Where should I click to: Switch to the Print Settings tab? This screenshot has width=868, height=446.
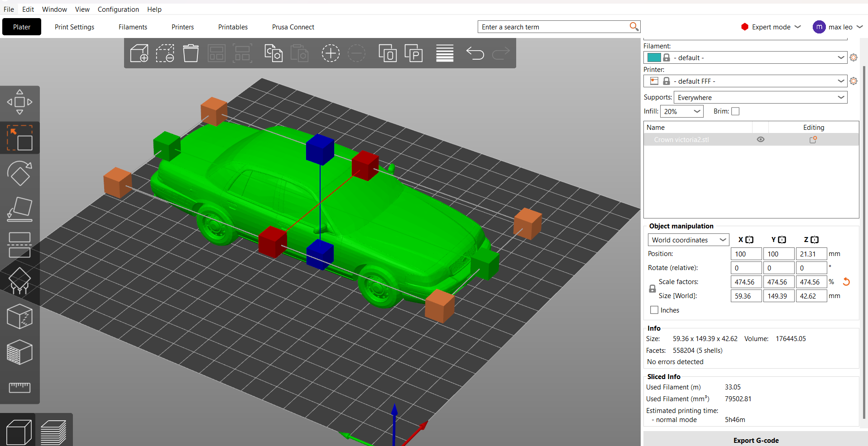pyautogui.click(x=74, y=27)
